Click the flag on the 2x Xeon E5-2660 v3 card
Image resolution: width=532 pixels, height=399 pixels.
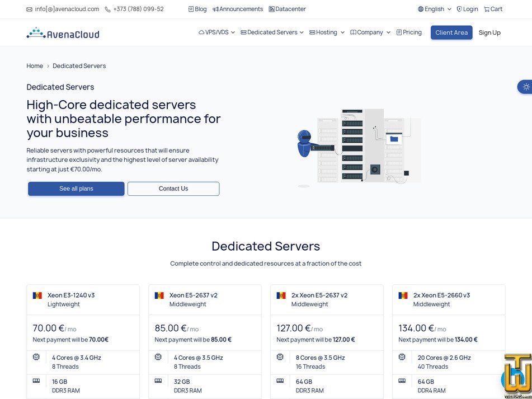click(403, 295)
